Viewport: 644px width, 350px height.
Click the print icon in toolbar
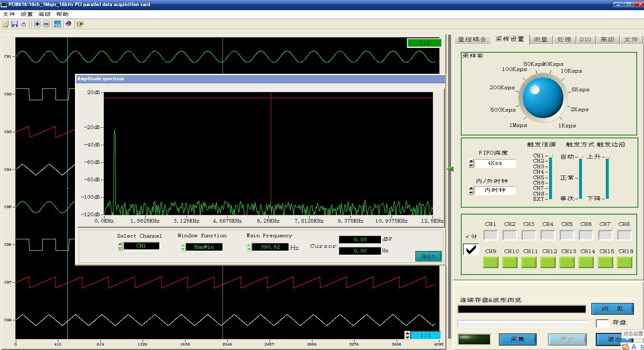coord(24,24)
